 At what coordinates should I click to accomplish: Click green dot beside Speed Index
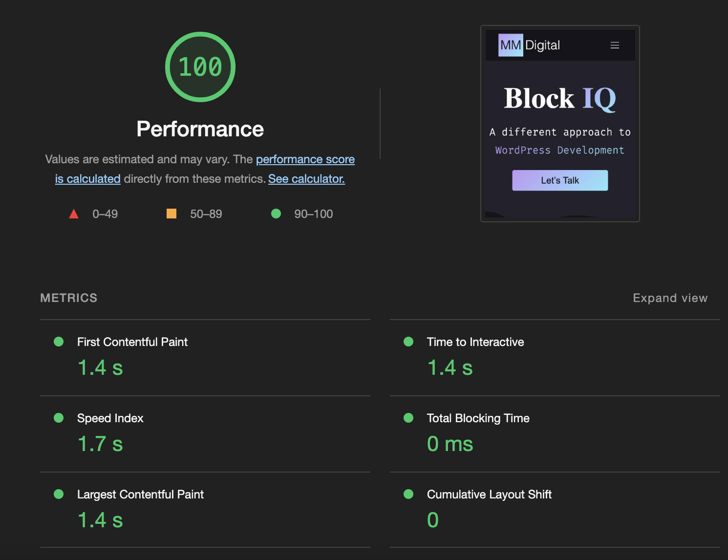(59, 418)
